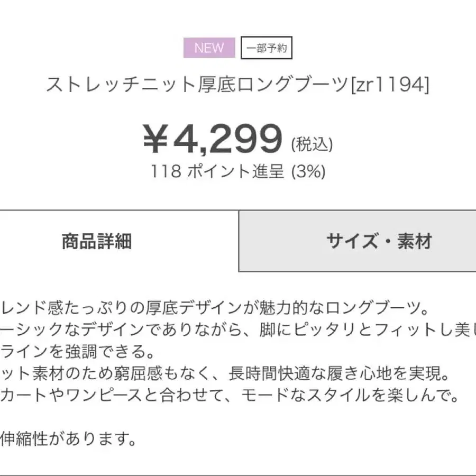Select the ¥ currency symbol
476x476 pixels.
tap(154, 138)
